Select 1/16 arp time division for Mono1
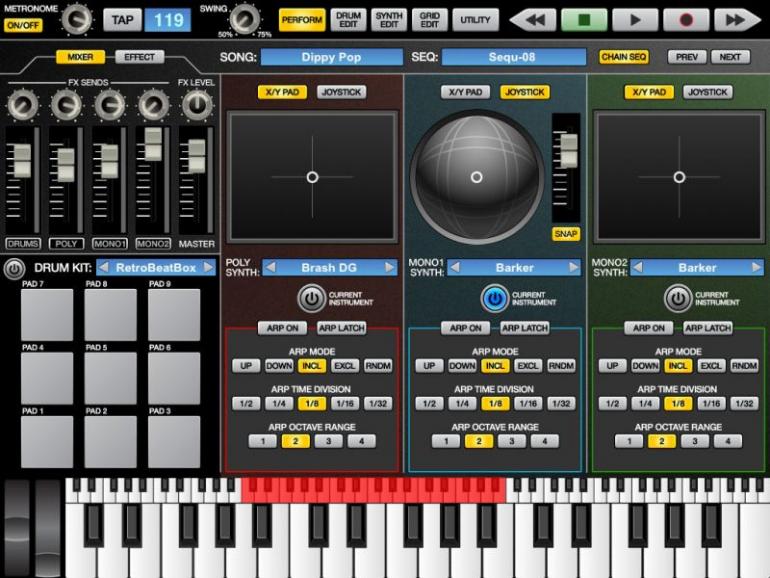The width and height of the screenshot is (770, 578). click(528, 404)
